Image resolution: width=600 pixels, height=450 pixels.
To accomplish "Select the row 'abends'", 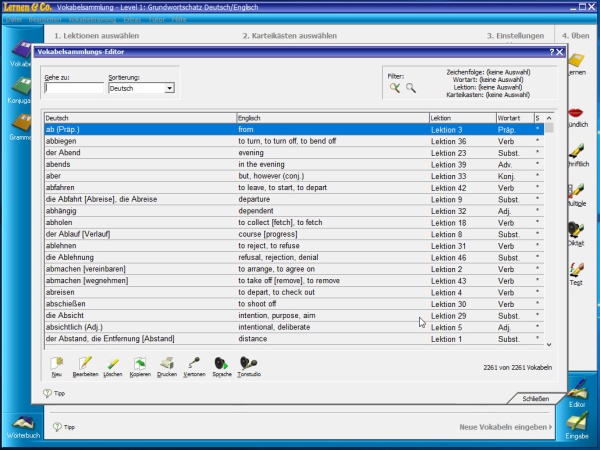I will pos(294,165).
